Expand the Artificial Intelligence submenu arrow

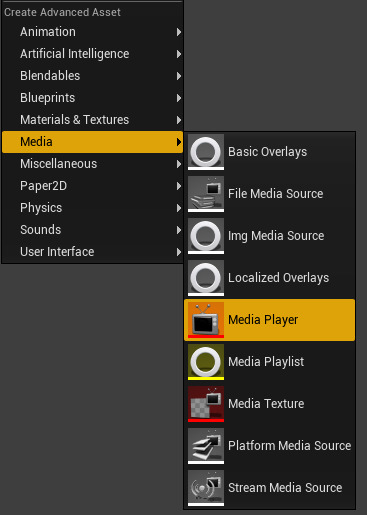[x=179, y=54]
